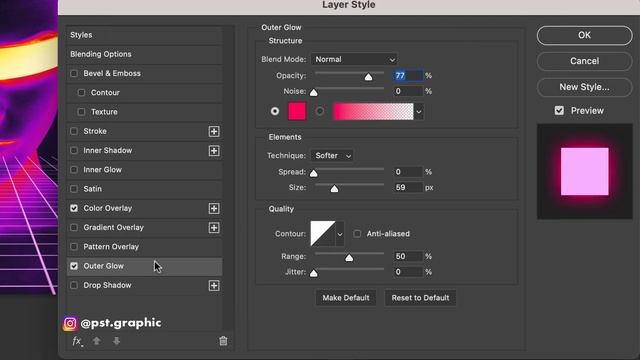Select Styles in the left list

pyautogui.click(x=144, y=35)
